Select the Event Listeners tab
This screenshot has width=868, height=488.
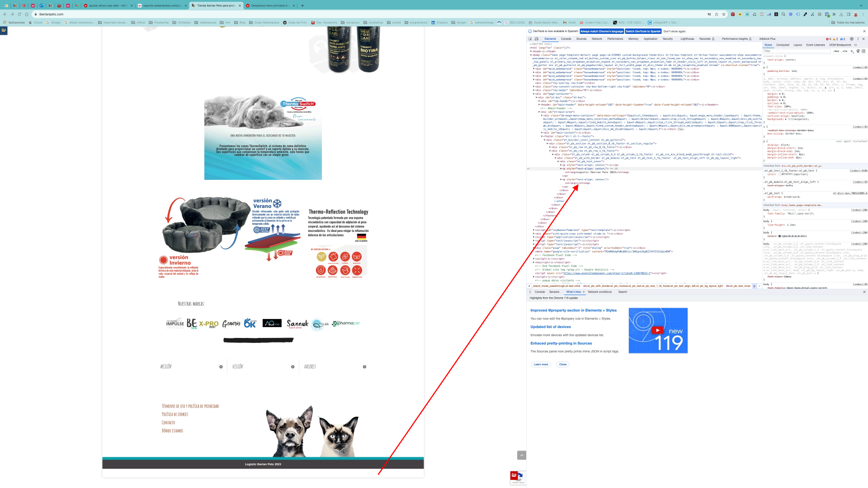click(x=816, y=45)
